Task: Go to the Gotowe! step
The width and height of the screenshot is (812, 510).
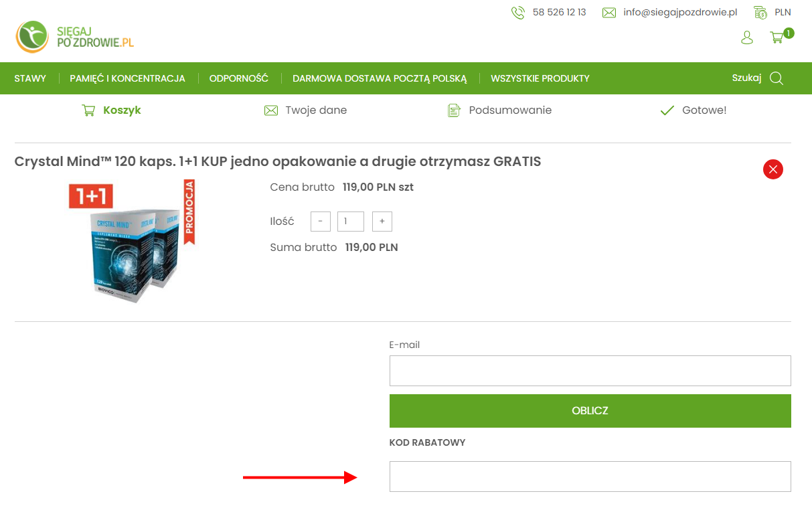Action: pyautogui.click(x=704, y=110)
